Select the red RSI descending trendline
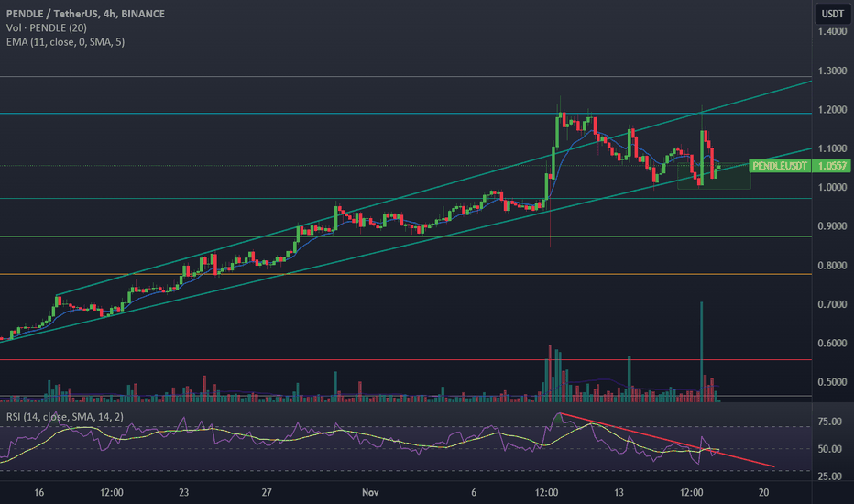The image size is (854, 504). (667, 440)
